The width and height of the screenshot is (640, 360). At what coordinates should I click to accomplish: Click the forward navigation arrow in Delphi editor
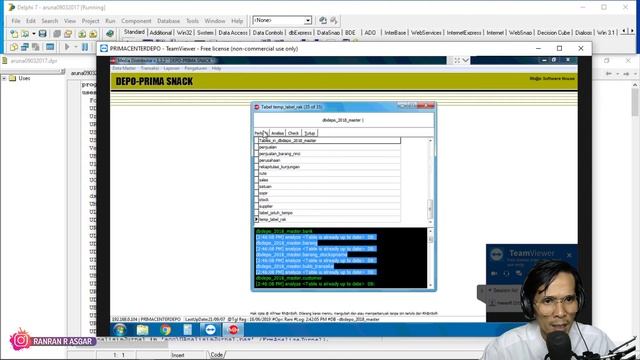click(626, 73)
